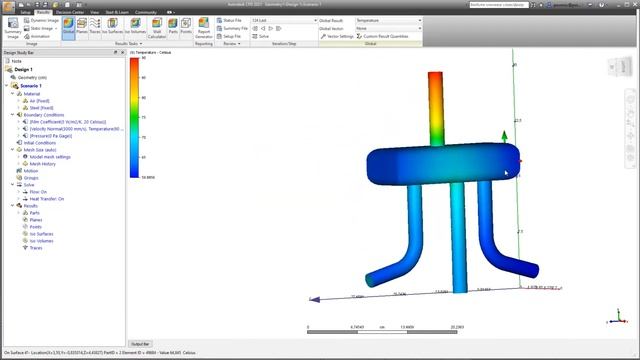Pin the Design Study Bar panel
Viewport: 640px width, 360px height.
coord(115,53)
